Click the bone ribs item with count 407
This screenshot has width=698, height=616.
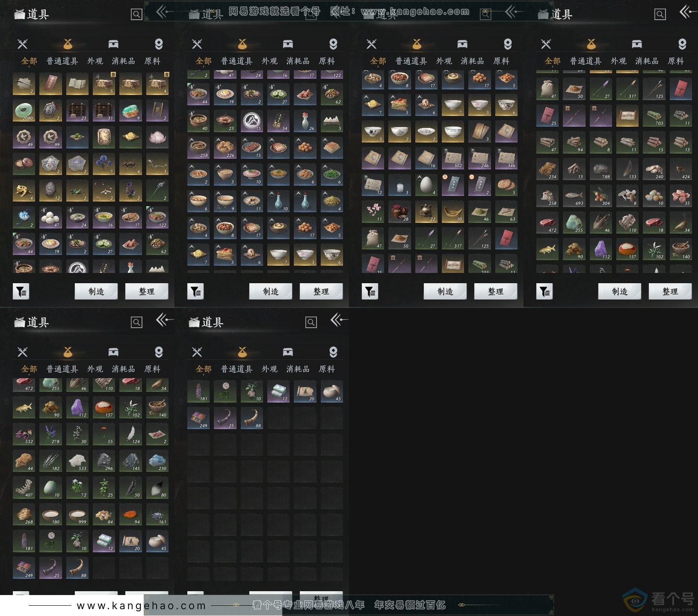click(24, 488)
